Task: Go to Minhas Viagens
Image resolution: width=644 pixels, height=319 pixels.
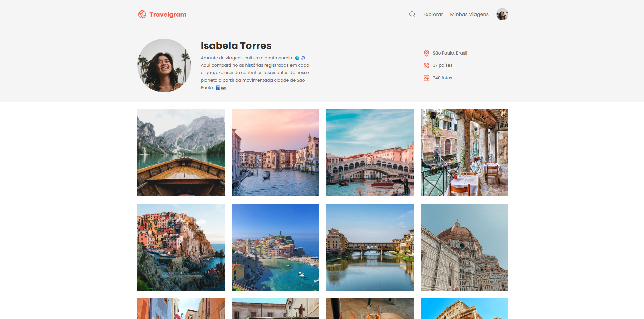Action: 469,14
